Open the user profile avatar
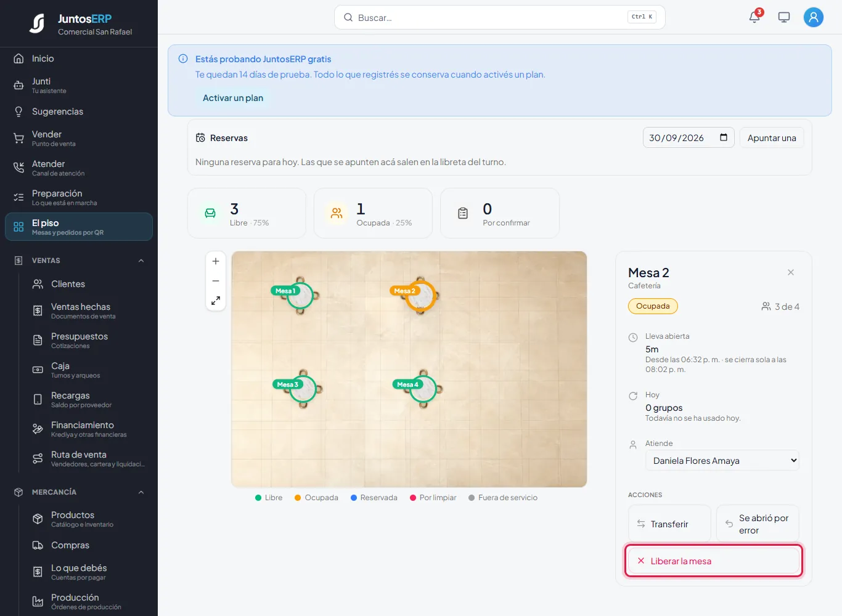The image size is (842, 616). coord(814,17)
